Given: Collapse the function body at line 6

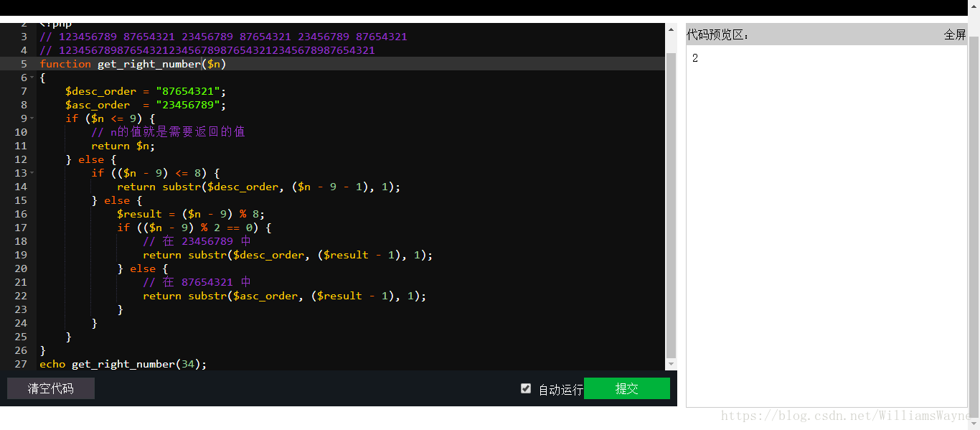Looking at the screenshot, I should pyautogui.click(x=34, y=78).
